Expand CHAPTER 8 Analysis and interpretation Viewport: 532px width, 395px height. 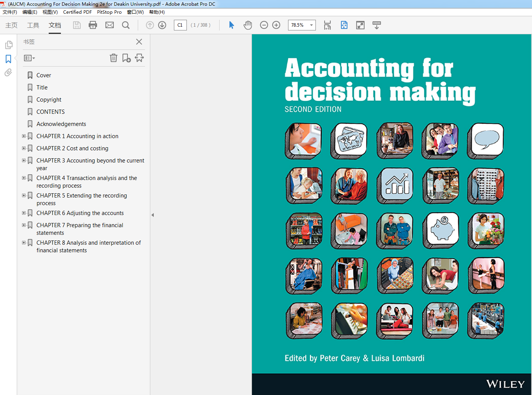point(24,242)
